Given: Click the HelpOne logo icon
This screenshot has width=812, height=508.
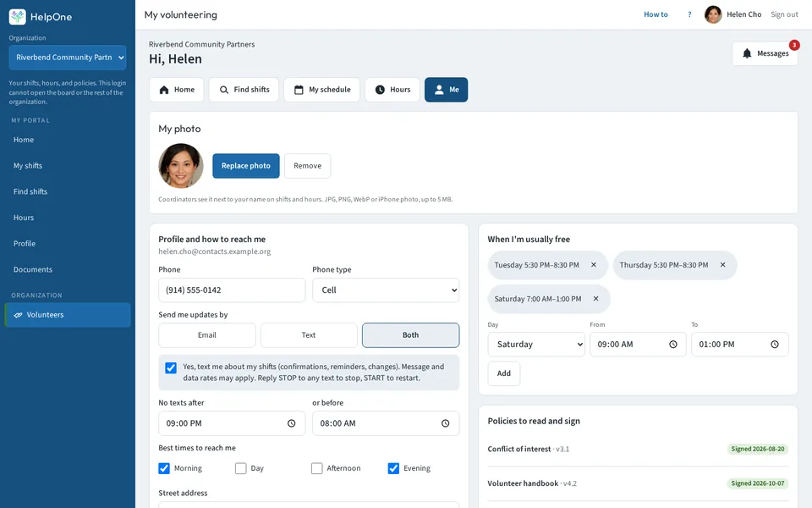Looking at the screenshot, I should pos(18,17).
